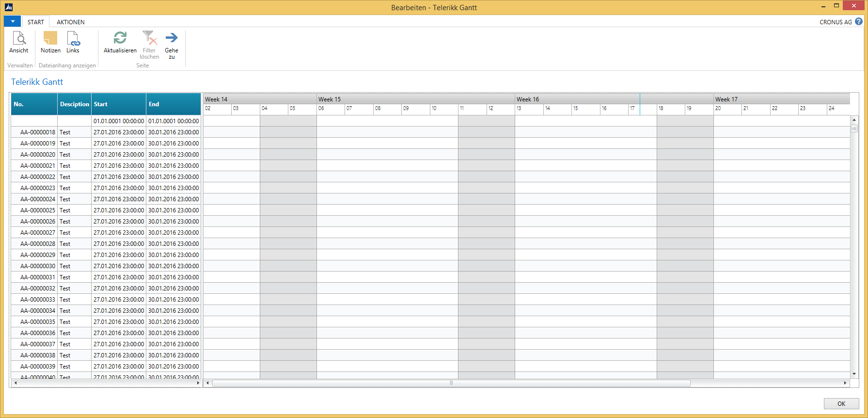Click the vertical scrollbar thumb of the timeline
The height and width of the screenshot is (418, 868).
(854, 129)
